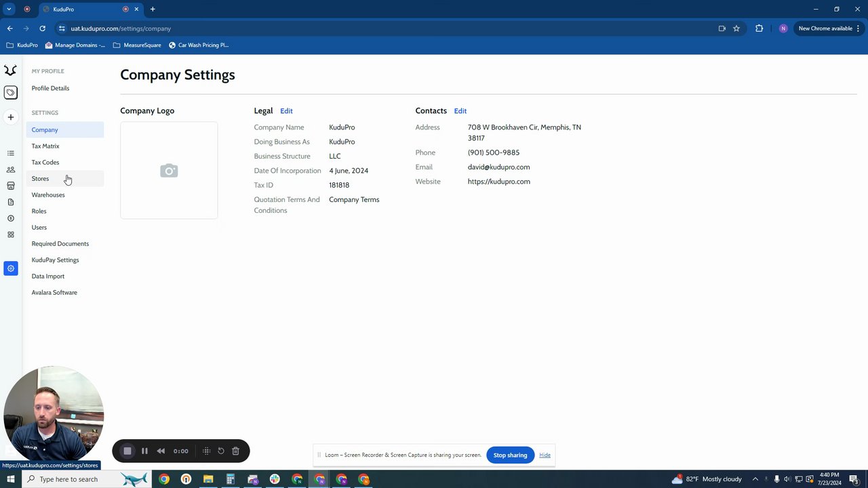
Task: Open MeasureSquare bookmarks folder
Action: coord(137,45)
